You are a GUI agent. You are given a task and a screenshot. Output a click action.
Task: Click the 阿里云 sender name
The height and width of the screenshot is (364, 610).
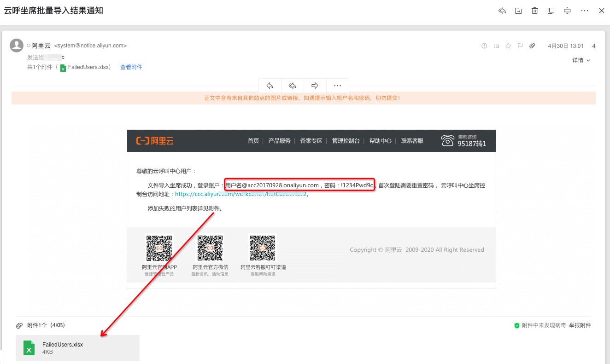click(x=41, y=46)
